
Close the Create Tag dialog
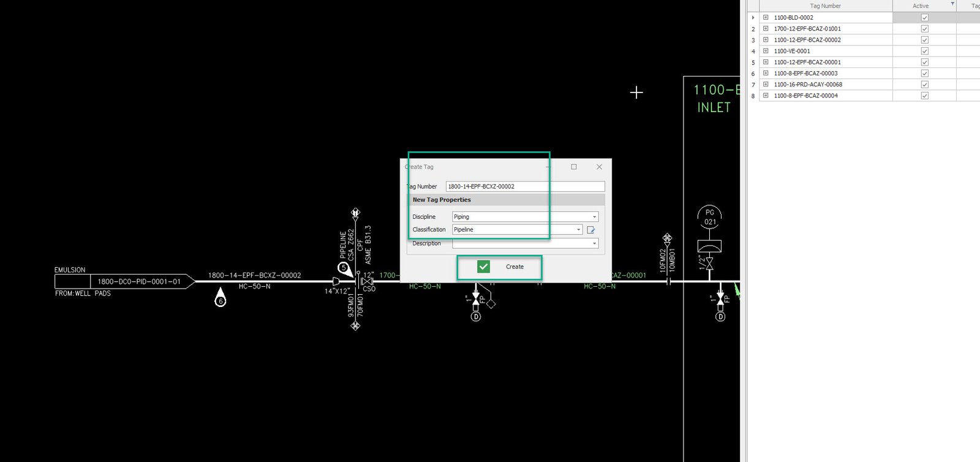[599, 167]
